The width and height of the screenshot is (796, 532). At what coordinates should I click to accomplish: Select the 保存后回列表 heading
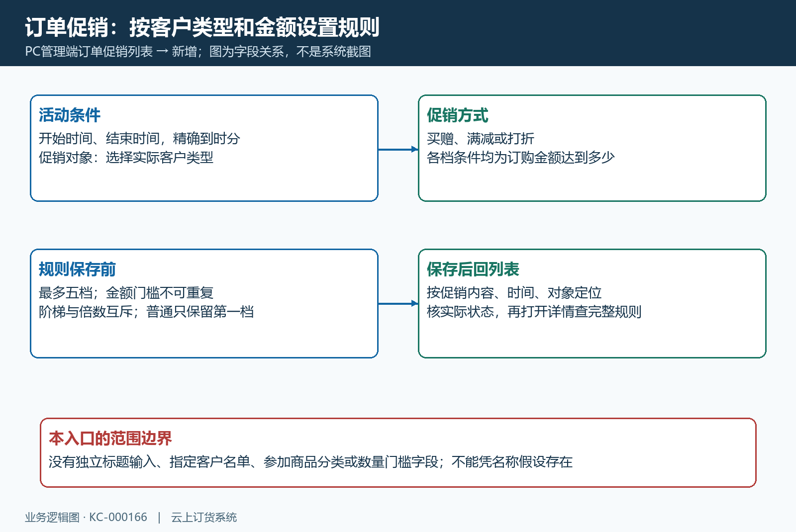(x=473, y=269)
